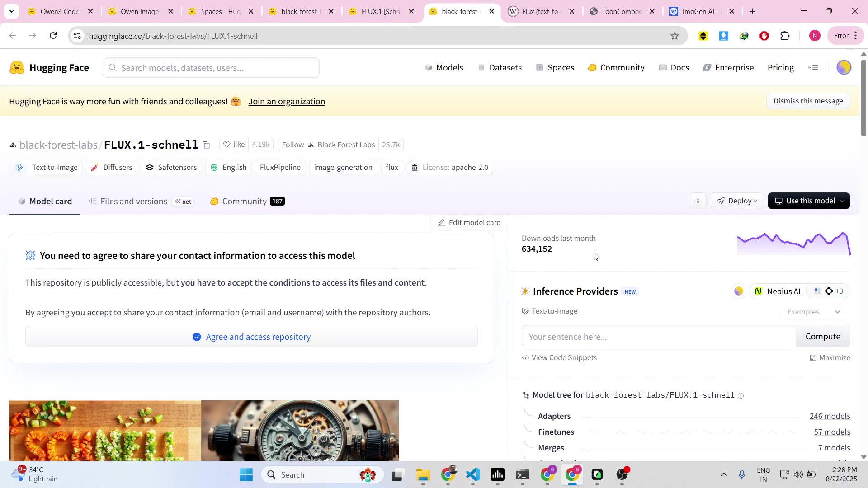
Task: Open the Text-to-Image tag
Action: point(46,168)
